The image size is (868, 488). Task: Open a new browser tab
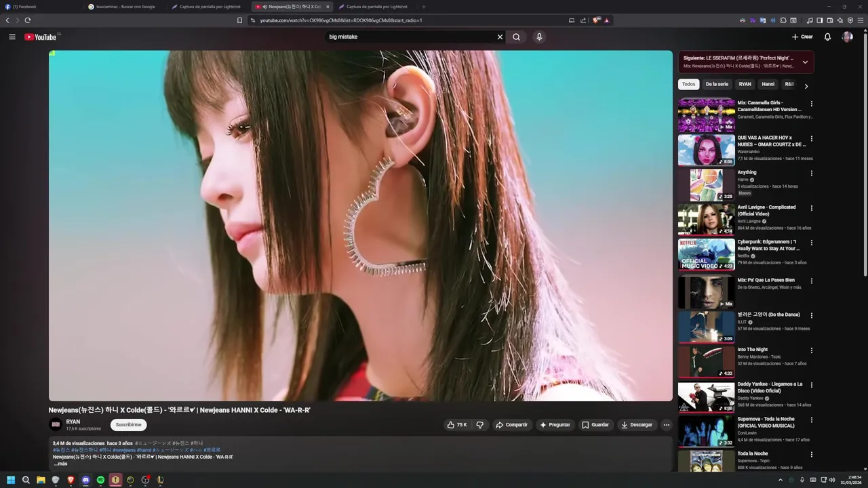[424, 7]
